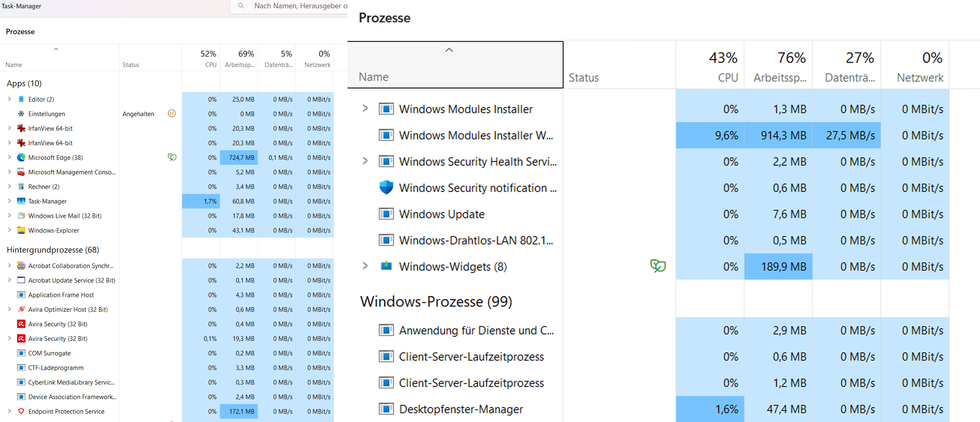The width and height of the screenshot is (980, 422).
Task: Click the Acrobat Collaboration Synchronizer icon
Action: (x=21, y=266)
